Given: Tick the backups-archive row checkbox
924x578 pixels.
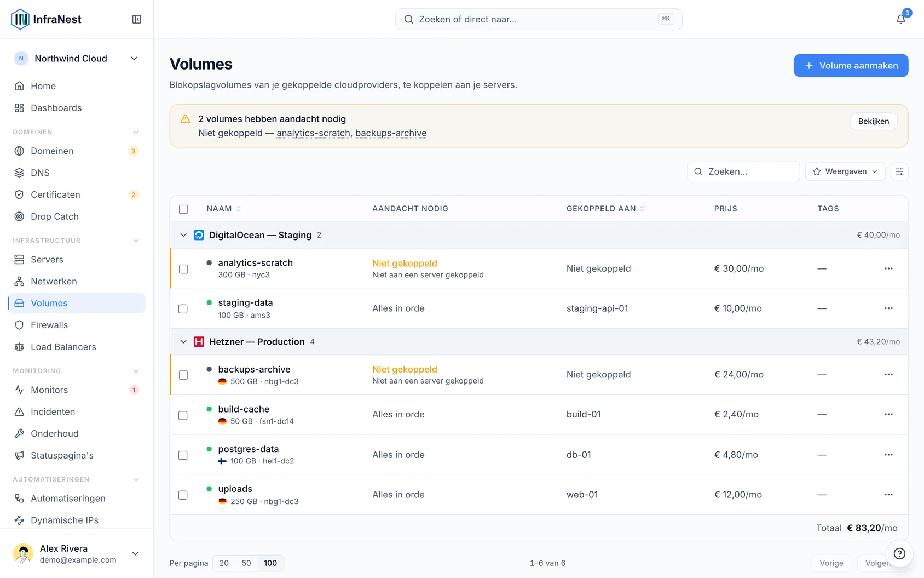Looking at the screenshot, I should [183, 375].
